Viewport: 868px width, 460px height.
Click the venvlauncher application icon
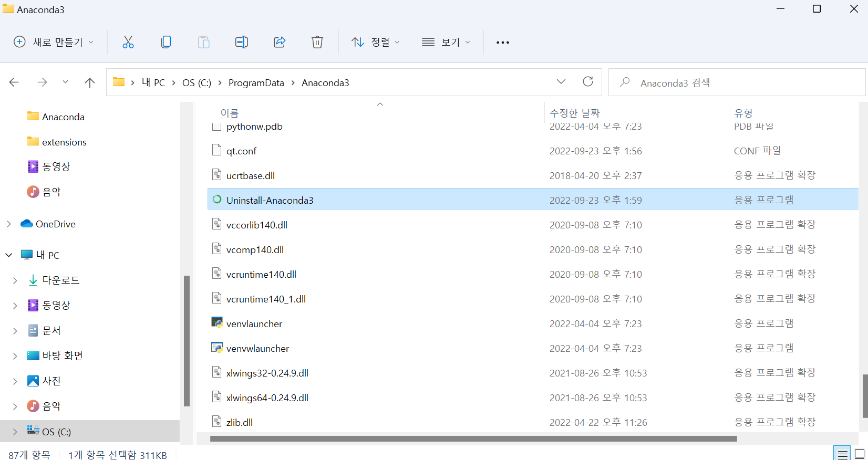pos(216,322)
